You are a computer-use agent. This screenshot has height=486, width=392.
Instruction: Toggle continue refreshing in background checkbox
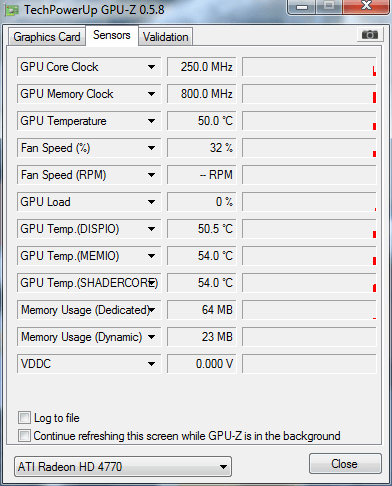click(x=24, y=435)
